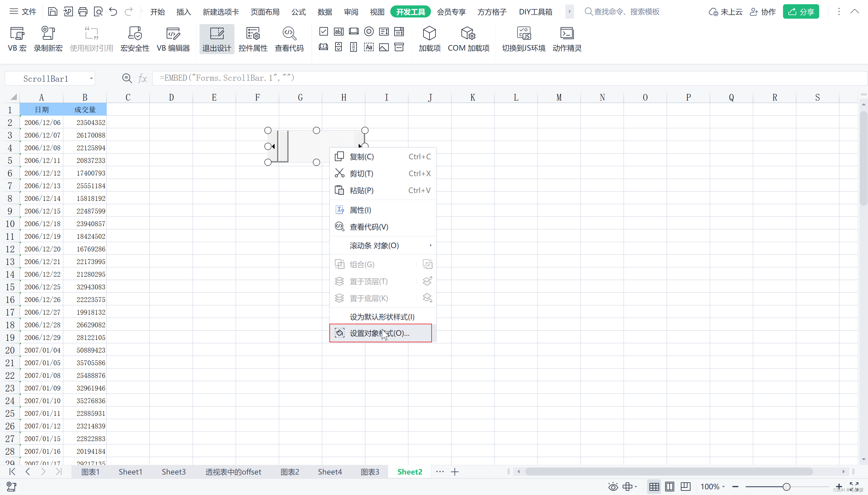Choose 设为默认形状样式(I) in context menu
The height and width of the screenshot is (495, 868).
(383, 317)
